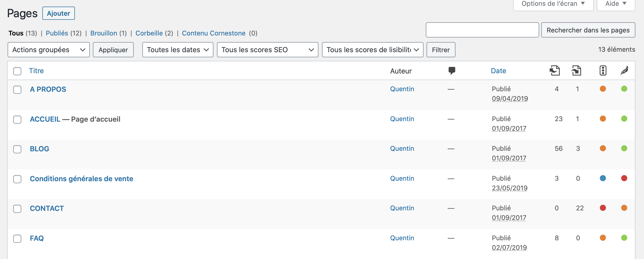Open the Actions groupées dropdown
The width and height of the screenshot is (644, 259).
(x=49, y=50)
